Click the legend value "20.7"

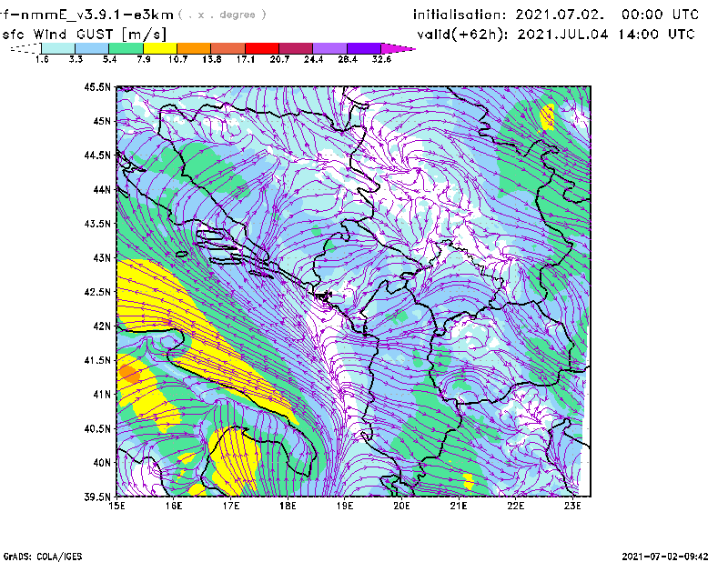tap(279, 59)
